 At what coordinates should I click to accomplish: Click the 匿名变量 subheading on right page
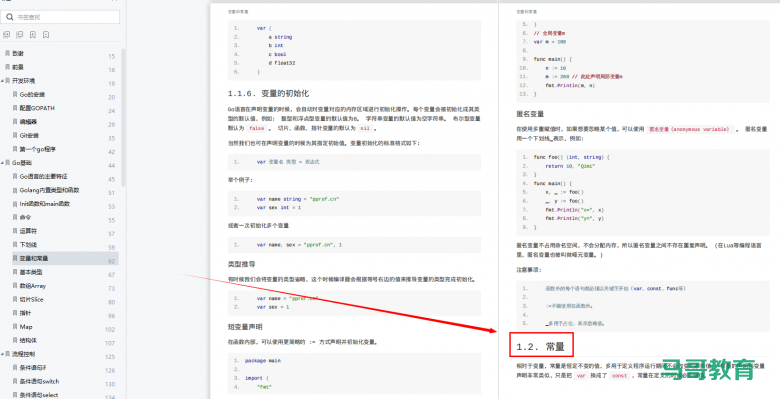coord(530,114)
